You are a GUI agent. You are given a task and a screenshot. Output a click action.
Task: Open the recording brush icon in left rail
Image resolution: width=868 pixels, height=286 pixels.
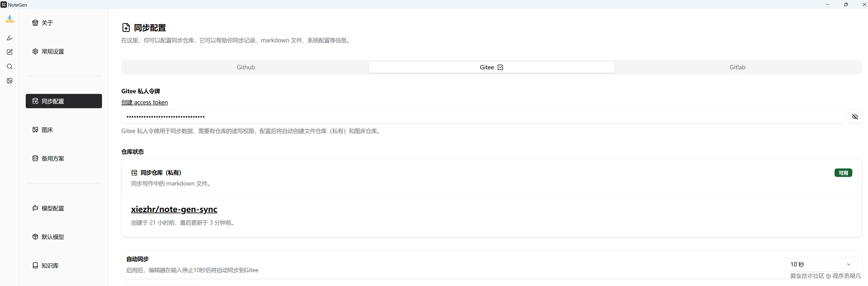(9, 38)
